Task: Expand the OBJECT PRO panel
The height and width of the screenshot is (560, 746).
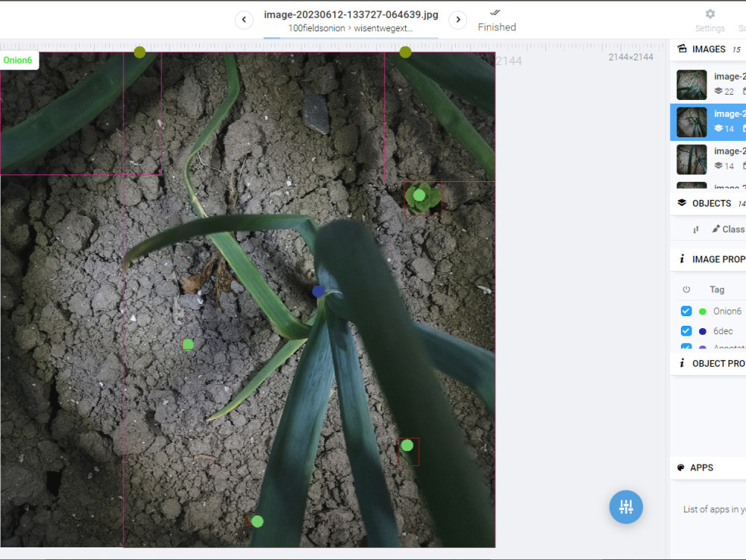Action: pos(708,364)
